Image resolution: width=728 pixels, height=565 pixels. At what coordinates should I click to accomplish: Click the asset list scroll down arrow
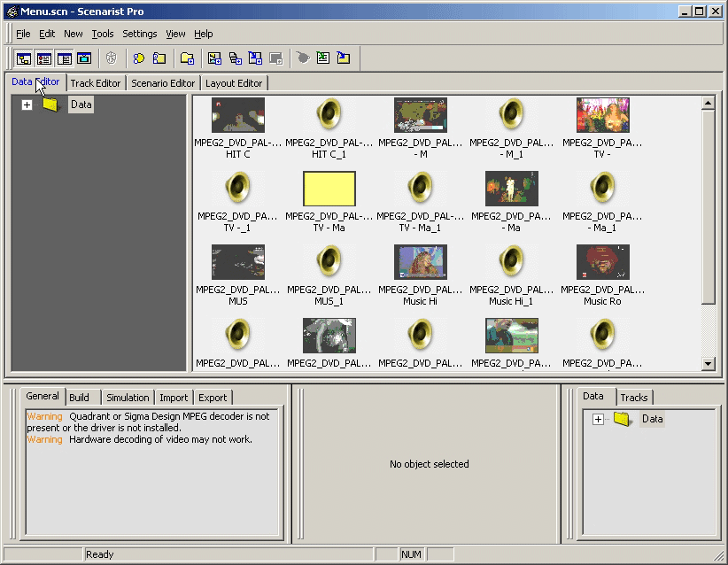(x=708, y=363)
